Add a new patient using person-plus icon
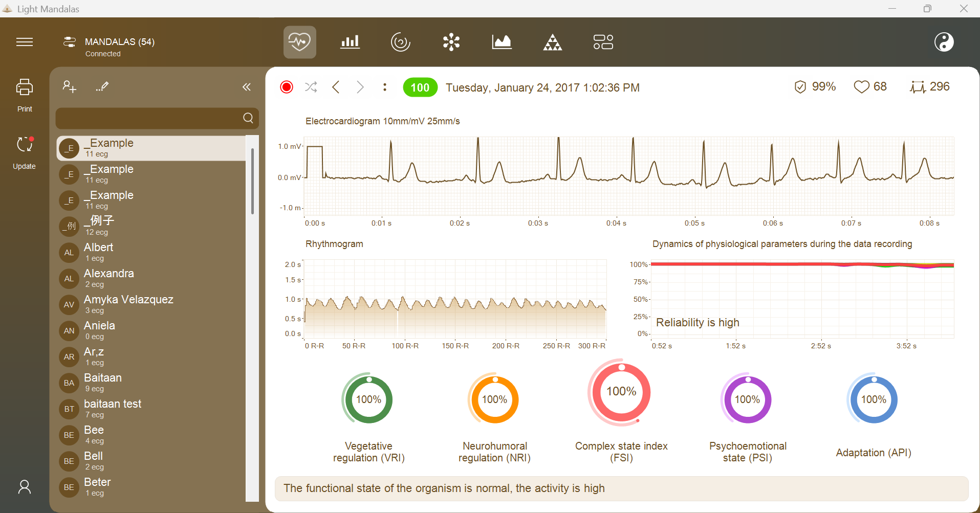Image resolution: width=980 pixels, height=513 pixels. 69,86
